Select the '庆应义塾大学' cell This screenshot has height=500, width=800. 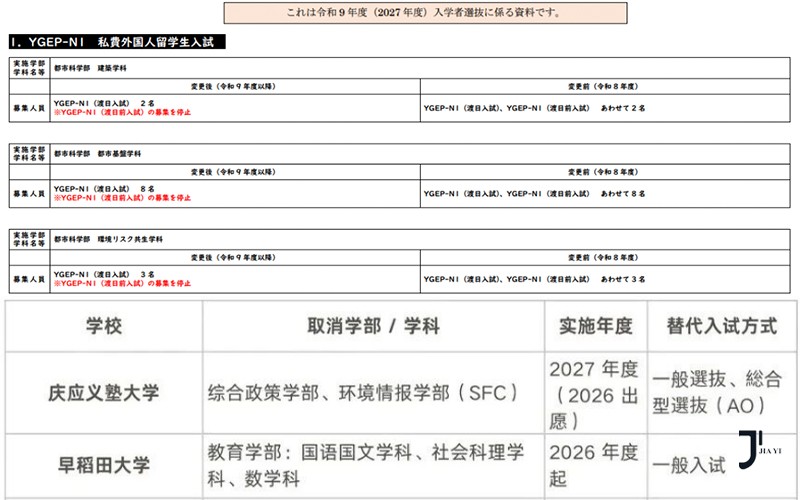(x=104, y=393)
